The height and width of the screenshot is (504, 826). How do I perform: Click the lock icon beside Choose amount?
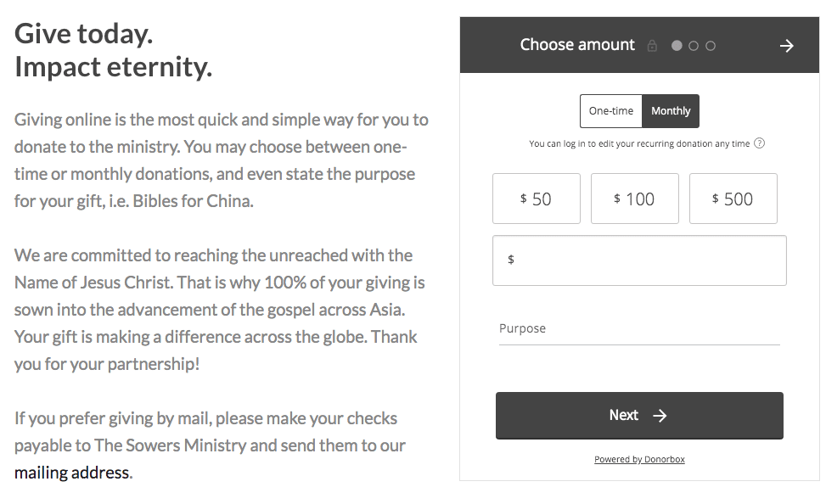click(x=652, y=46)
